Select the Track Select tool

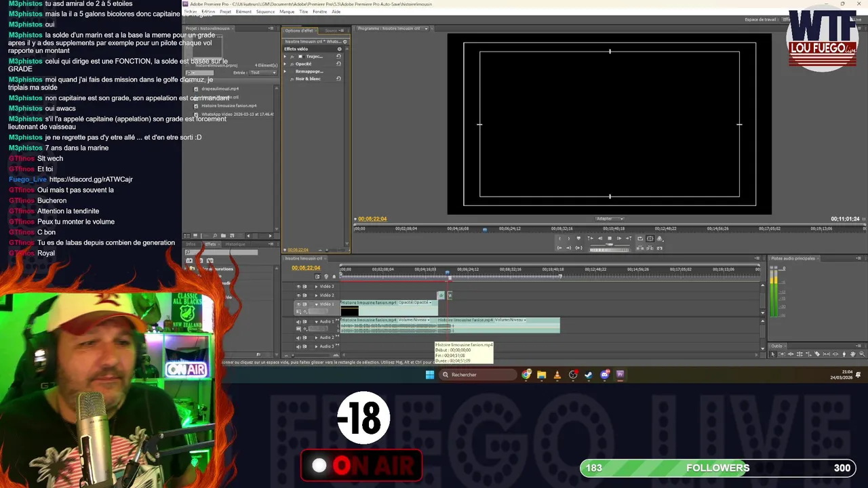(782, 354)
